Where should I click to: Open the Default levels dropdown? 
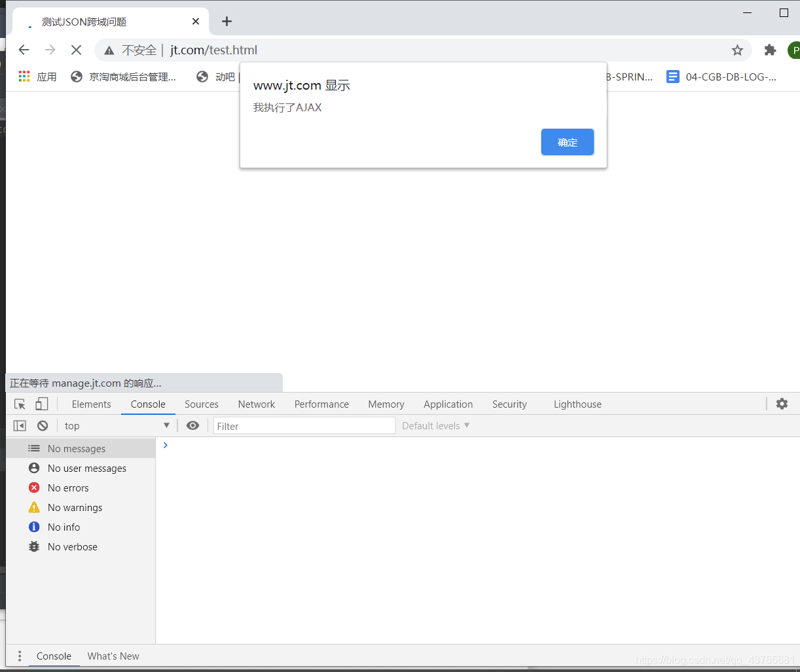[x=436, y=426]
